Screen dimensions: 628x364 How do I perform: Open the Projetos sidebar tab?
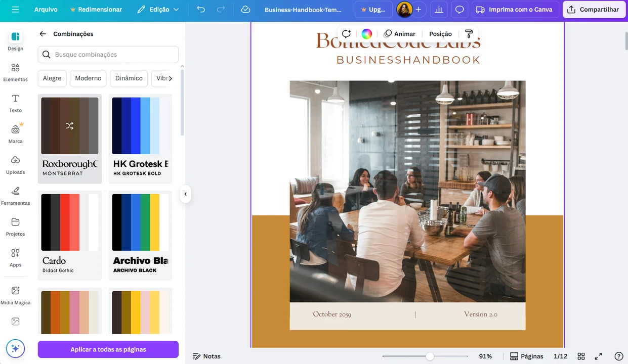pos(15,226)
